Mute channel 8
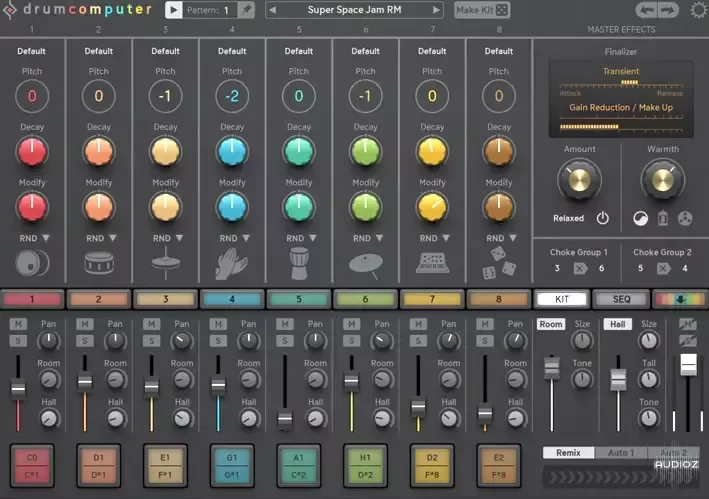This screenshot has height=499, width=709. (485, 324)
